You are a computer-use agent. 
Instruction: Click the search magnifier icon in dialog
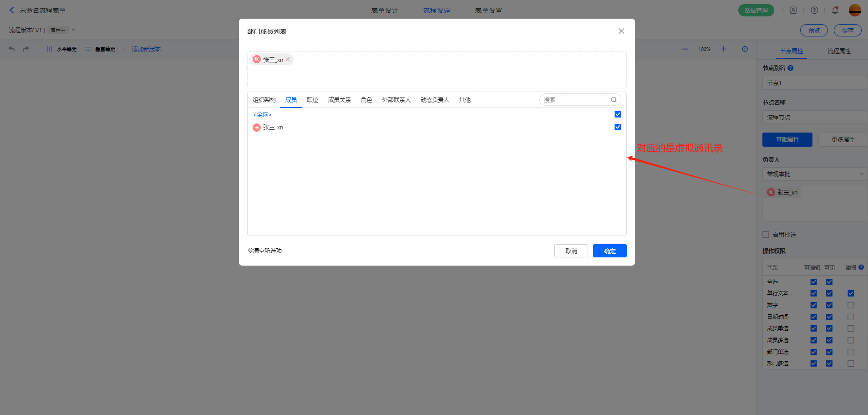tap(614, 100)
